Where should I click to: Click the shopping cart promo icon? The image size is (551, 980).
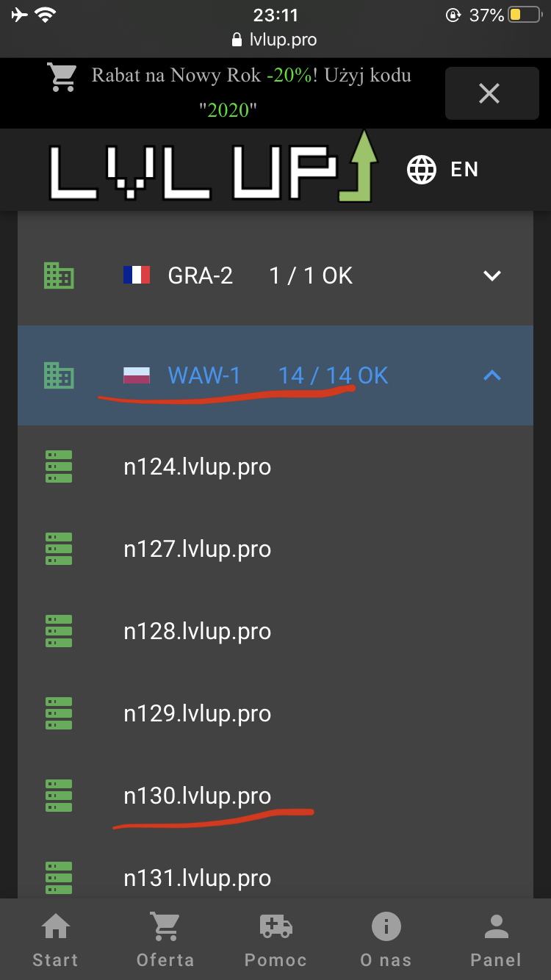(x=63, y=77)
